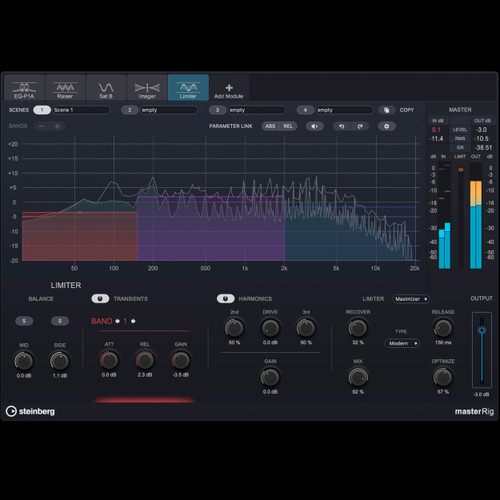
Task: Click the ATT transients knob
Action: [x=109, y=360]
